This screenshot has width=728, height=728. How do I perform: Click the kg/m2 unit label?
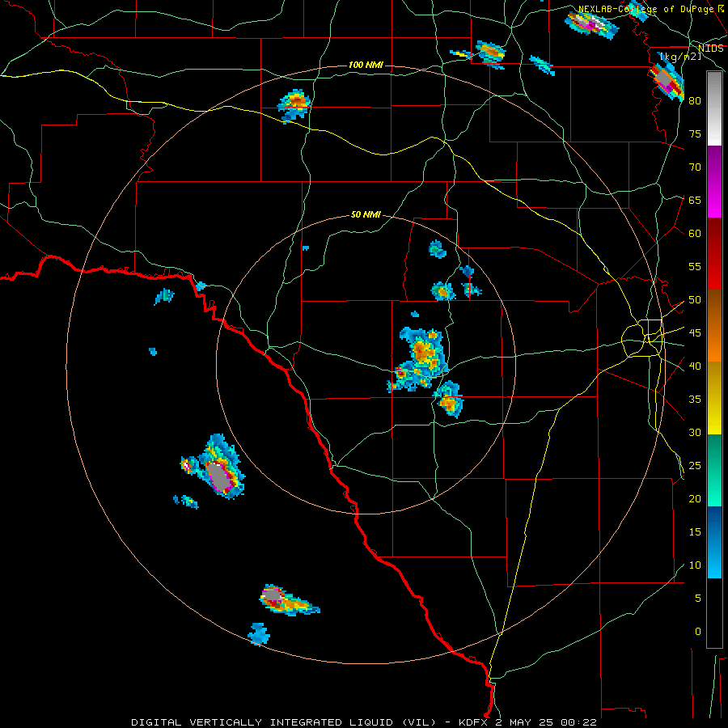pyautogui.click(x=681, y=56)
